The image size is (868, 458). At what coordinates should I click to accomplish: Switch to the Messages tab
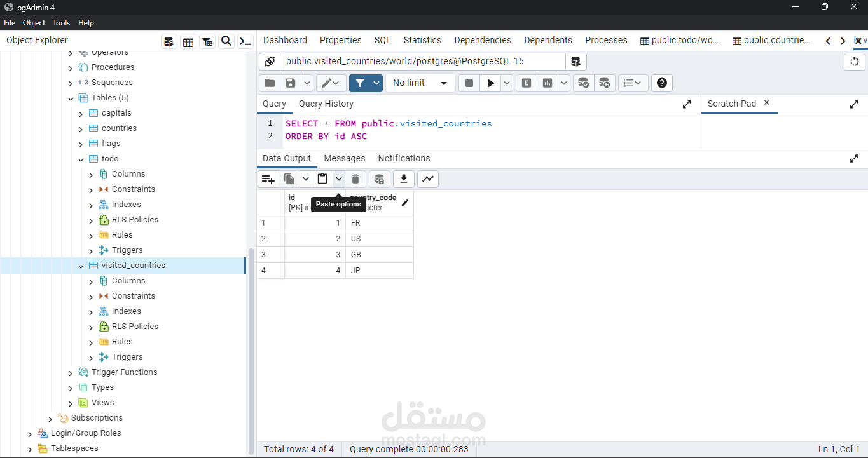coord(345,158)
